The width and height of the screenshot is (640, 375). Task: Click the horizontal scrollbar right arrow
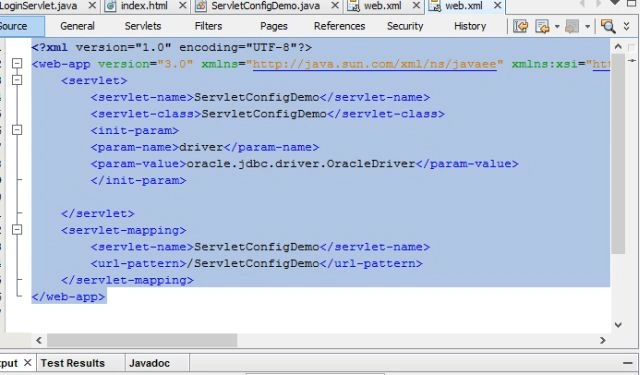(x=602, y=340)
